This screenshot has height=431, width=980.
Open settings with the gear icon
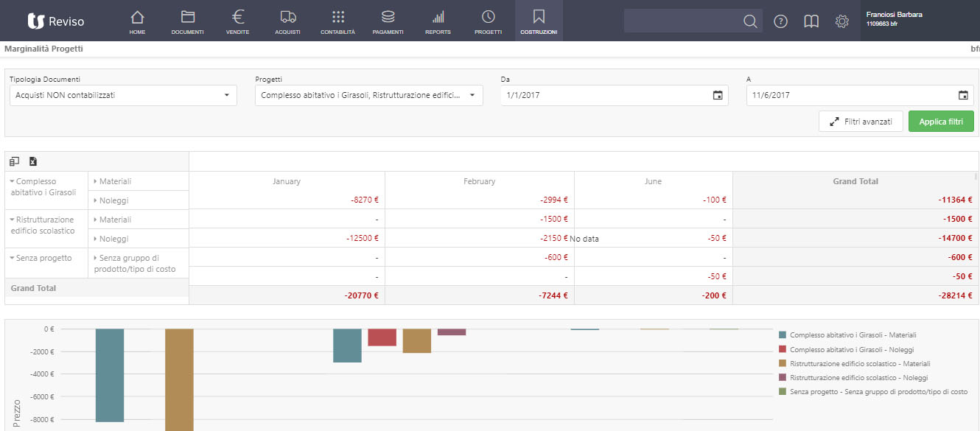[x=842, y=21]
